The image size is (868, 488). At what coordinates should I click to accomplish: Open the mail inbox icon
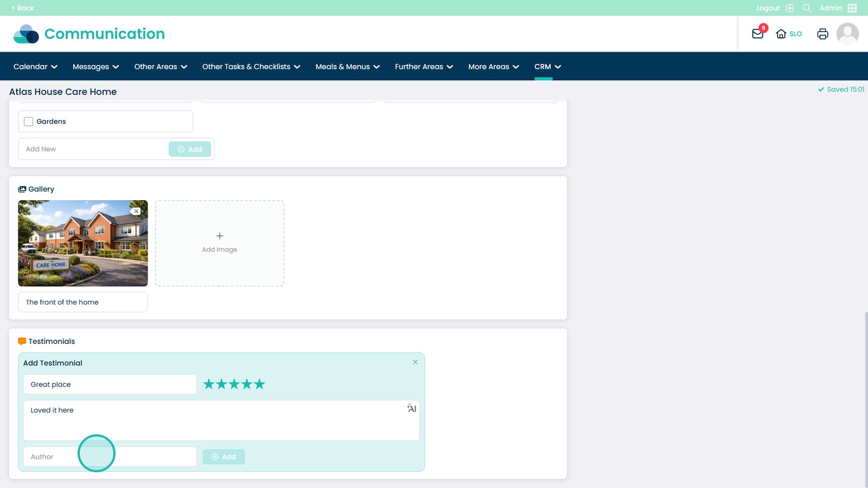(757, 34)
